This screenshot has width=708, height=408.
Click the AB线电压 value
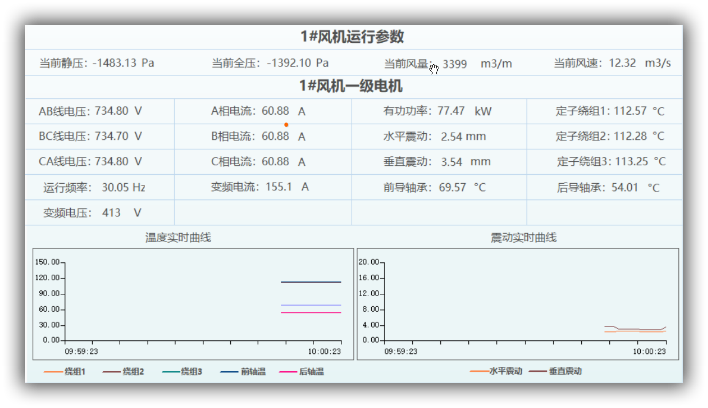click(111, 111)
